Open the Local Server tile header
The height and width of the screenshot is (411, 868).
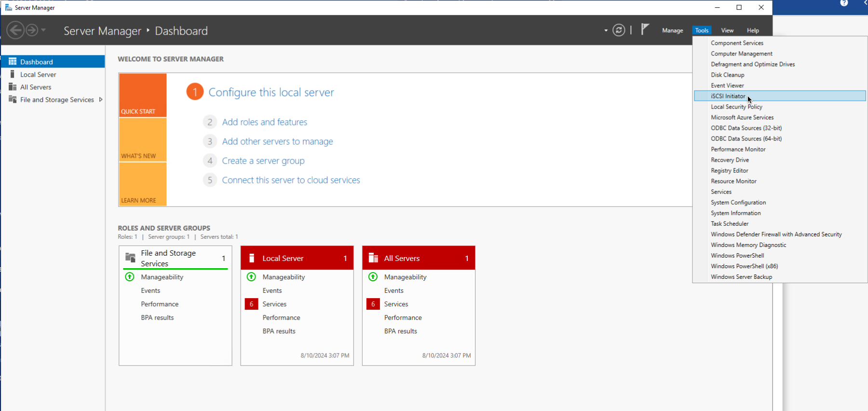pyautogui.click(x=297, y=258)
